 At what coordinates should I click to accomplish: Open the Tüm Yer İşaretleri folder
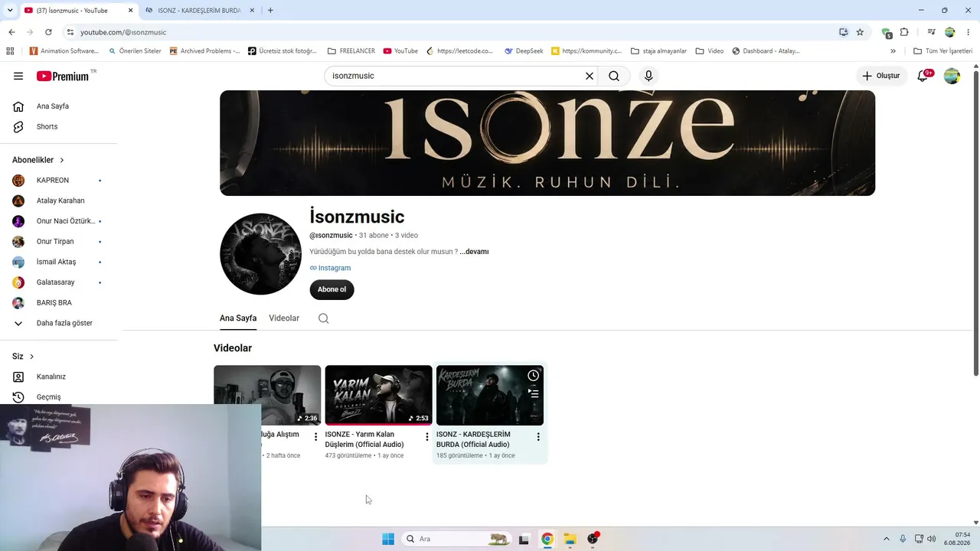942,51
